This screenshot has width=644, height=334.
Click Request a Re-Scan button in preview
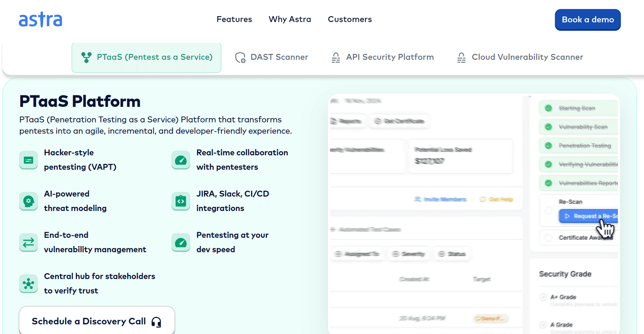tap(588, 216)
